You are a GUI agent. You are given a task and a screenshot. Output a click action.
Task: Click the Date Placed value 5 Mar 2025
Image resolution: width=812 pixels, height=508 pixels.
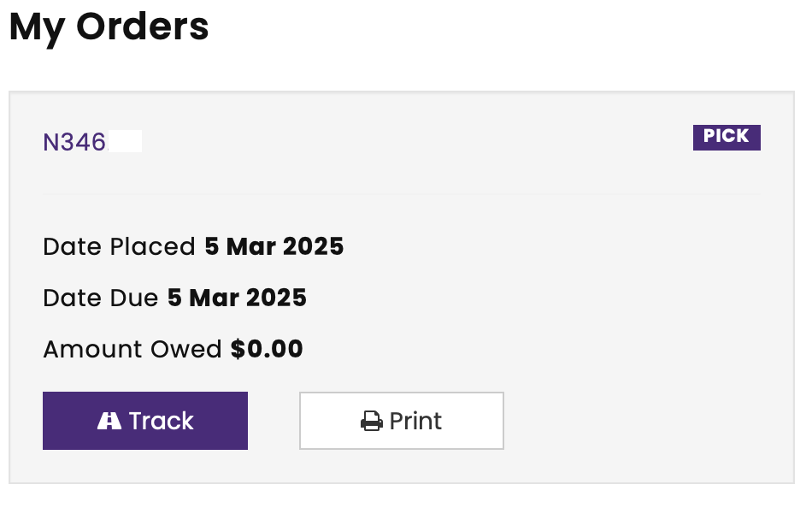[274, 246]
